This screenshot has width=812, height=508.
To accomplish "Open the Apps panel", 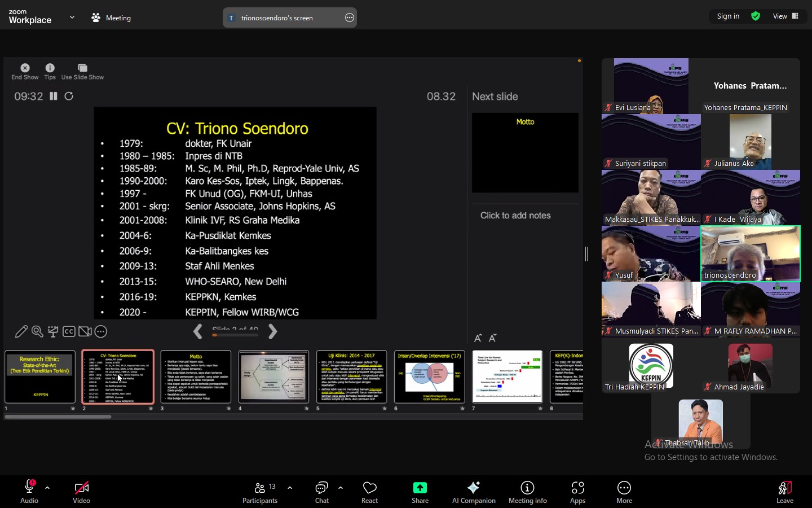I will pos(577,492).
